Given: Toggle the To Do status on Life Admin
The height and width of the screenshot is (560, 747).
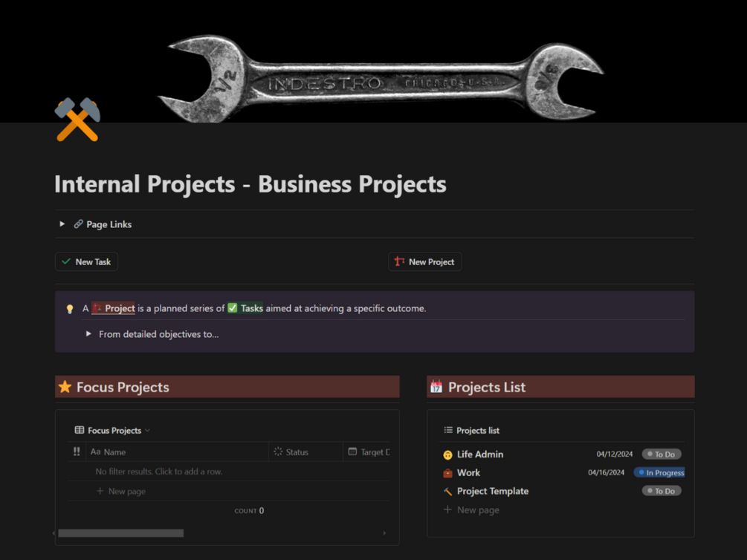Looking at the screenshot, I should coord(661,454).
